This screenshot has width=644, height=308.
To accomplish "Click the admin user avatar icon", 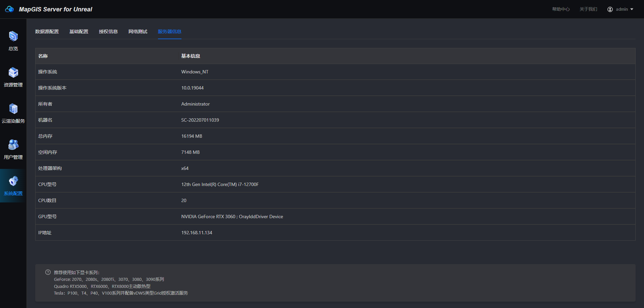I will [x=610, y=9].
